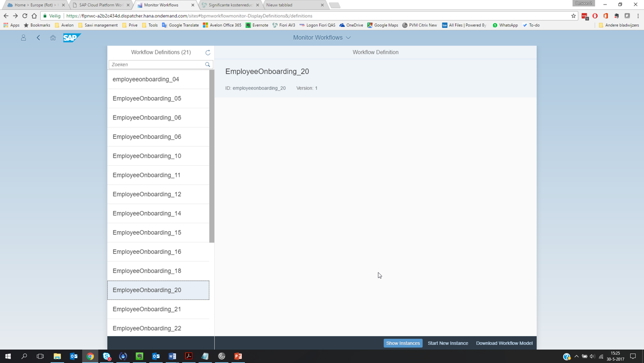This screenshot has width=644, height=363.
Task: Close the Monitor Workflows browser tab
Action: click(192, 5)
